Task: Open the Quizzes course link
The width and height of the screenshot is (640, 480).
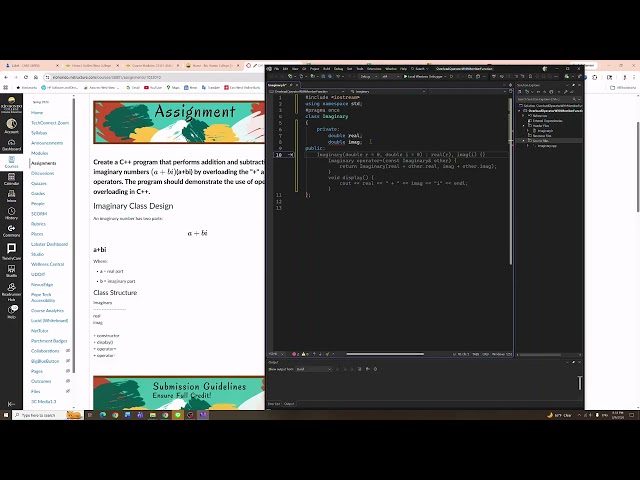Action: (x=39, y=183)
